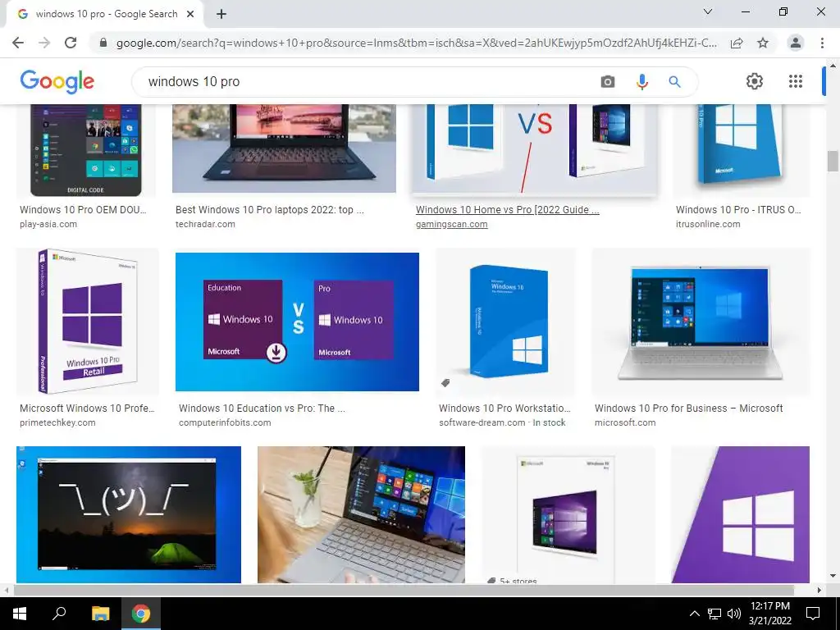Open the laptop on table with drink image

361,514
